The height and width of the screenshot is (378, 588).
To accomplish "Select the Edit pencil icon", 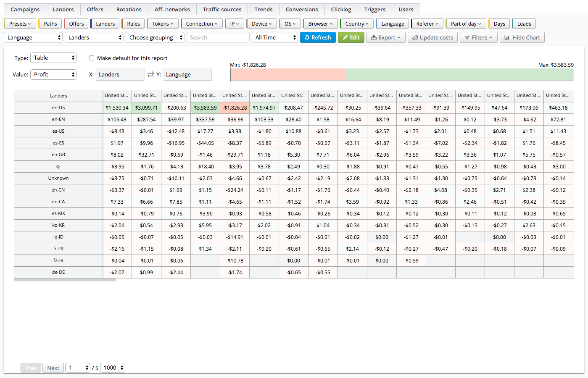I will 345,37.
